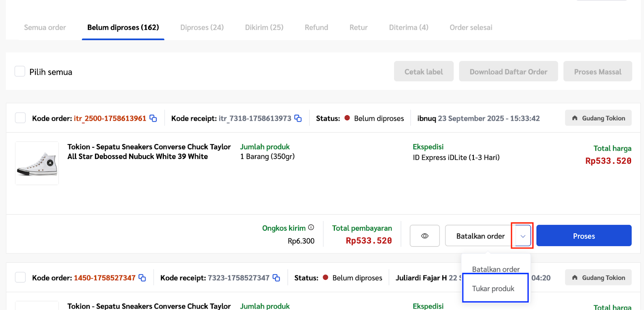Screen dimensions: 644x310
Task: Open the Dikirim (25) tab
Action: point(264,27)
